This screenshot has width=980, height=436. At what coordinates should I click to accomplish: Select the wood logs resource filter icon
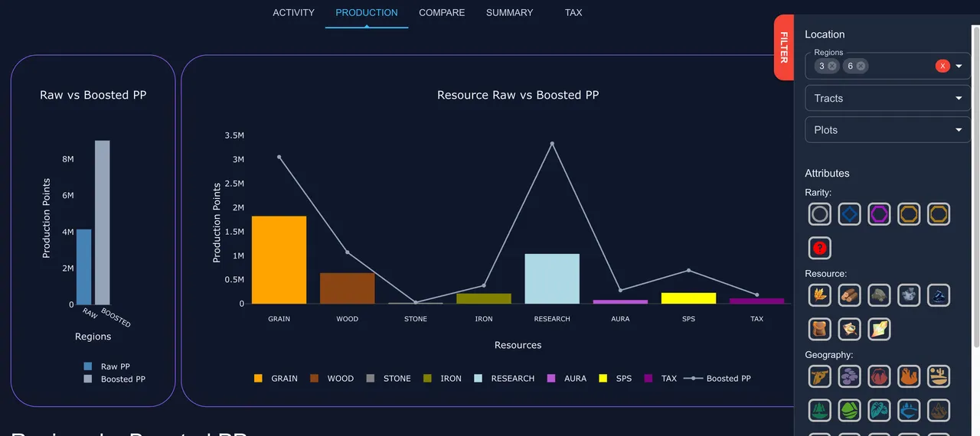[850, 294]
